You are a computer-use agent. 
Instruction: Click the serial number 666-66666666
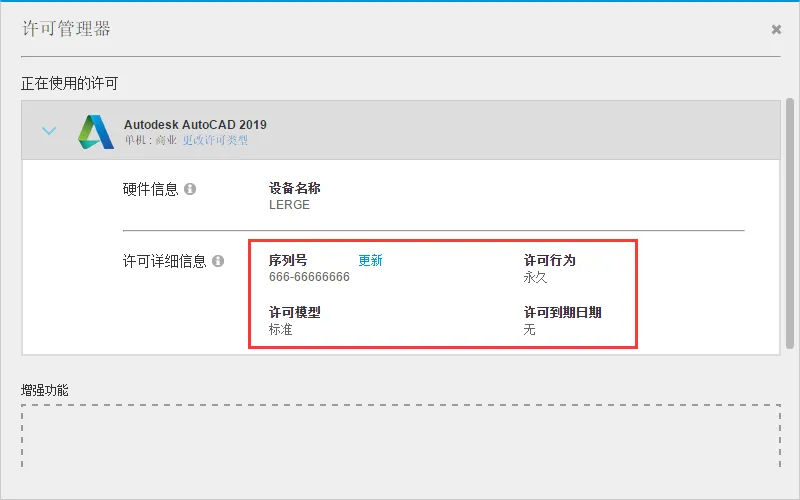(x=309, y=277)
